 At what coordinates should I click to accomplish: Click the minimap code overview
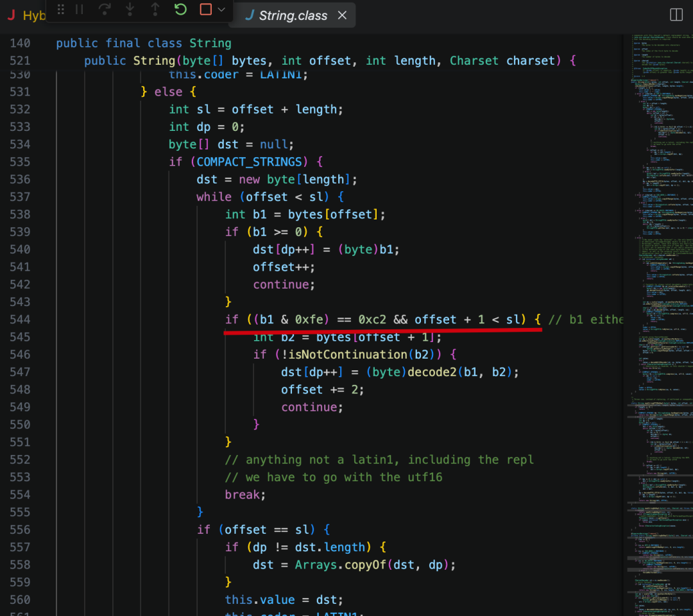[660, 325]
